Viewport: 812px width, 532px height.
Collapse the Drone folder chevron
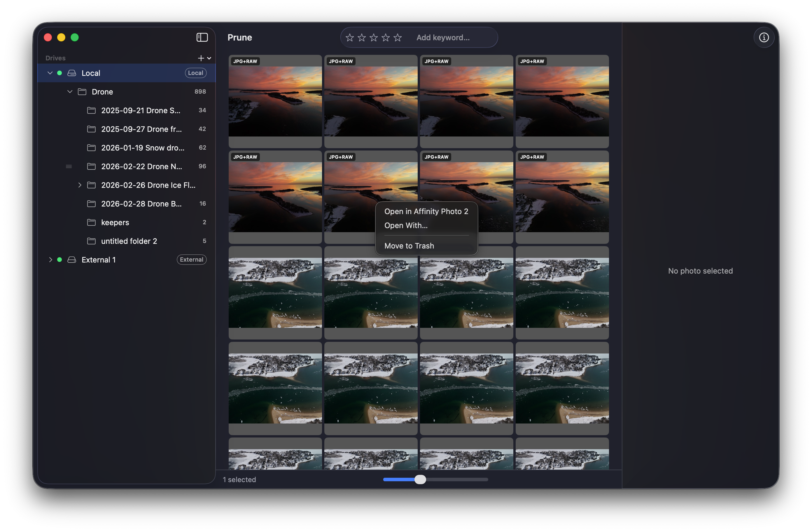[70, 92]
